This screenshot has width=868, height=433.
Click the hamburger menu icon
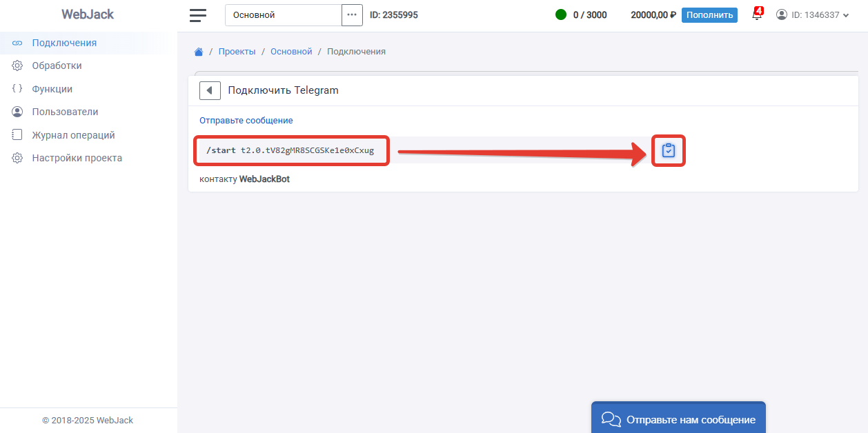[x=198, y=14]
